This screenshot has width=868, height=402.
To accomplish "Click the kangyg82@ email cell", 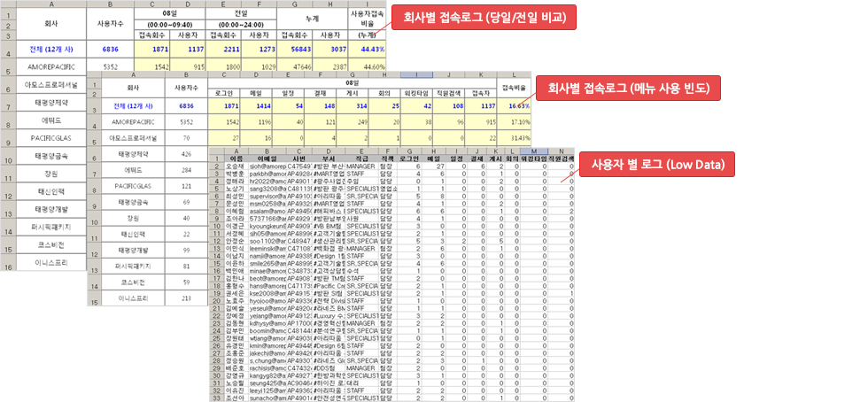I will pyautogui.click(x=267, y=375).
